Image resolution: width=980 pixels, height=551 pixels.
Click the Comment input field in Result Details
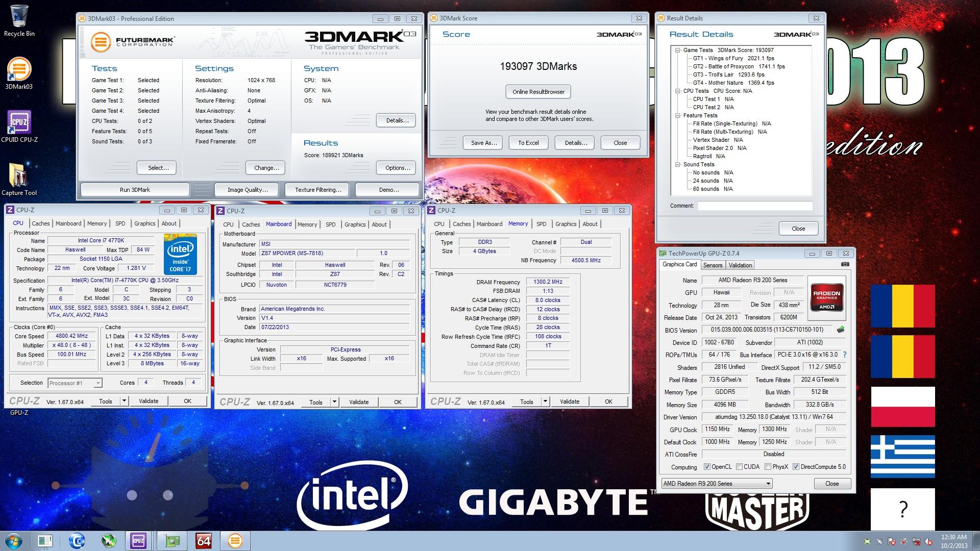[755, 206]
